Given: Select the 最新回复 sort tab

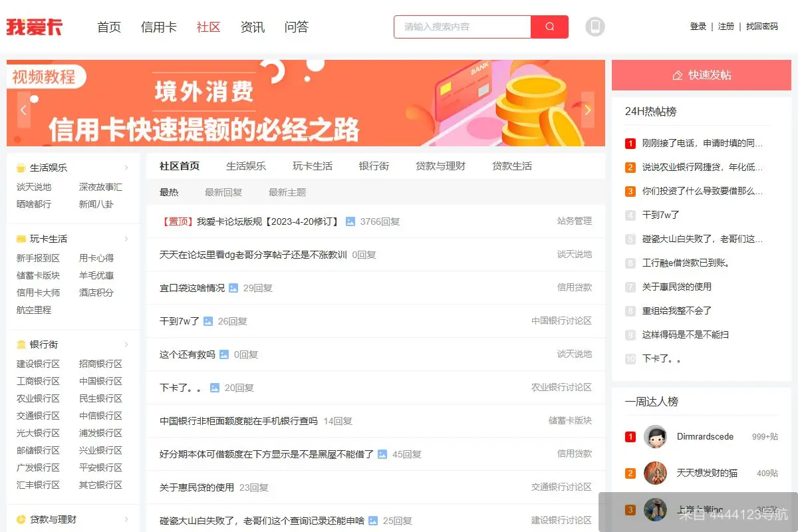Looking at the screenshot, I should [x=223, y=192].
